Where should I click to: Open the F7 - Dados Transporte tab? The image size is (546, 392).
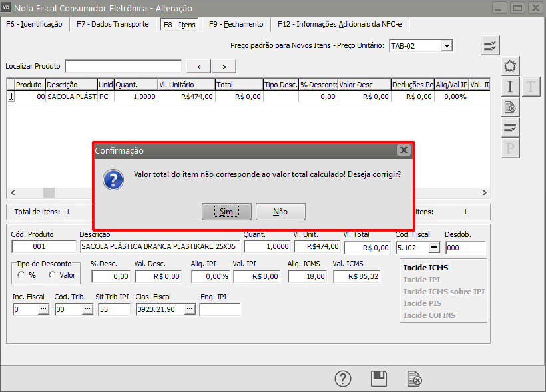(113, 24)
